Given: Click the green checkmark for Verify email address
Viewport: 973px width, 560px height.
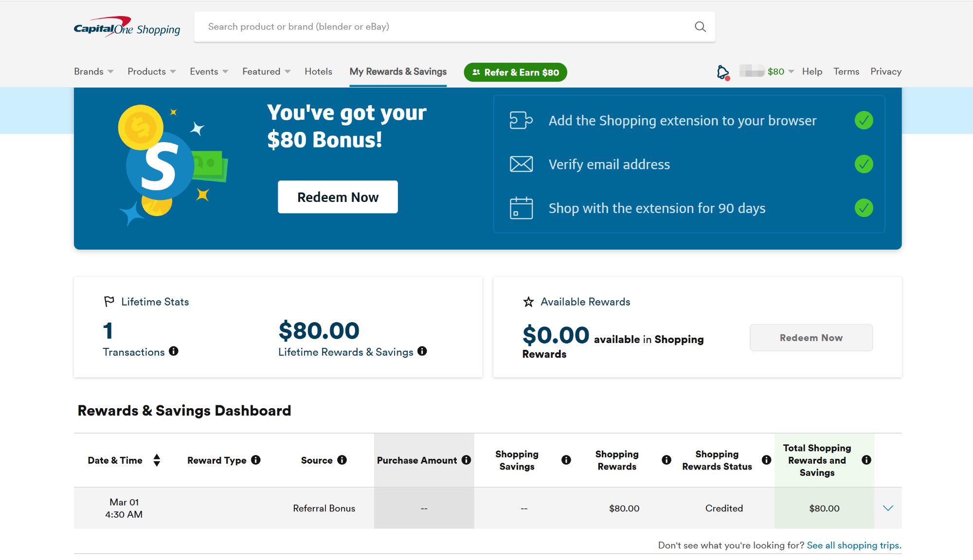Looking at the screenshot, I should pyautogui.click(x=864, y=164).
